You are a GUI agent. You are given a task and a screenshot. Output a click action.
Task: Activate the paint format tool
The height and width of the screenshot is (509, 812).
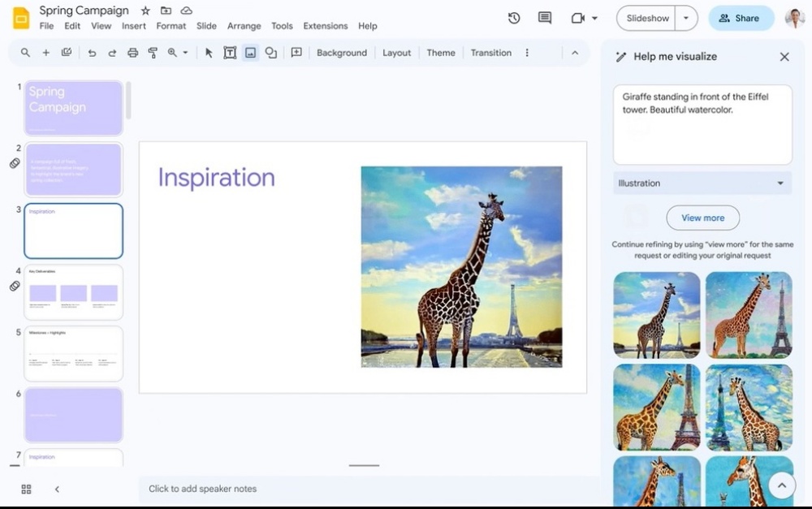click(x=153, y=52)
